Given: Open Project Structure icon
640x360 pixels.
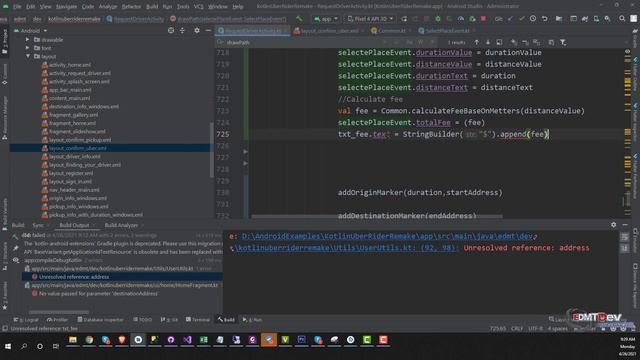Looking at the screenshot, I should [x=559, y=19].
